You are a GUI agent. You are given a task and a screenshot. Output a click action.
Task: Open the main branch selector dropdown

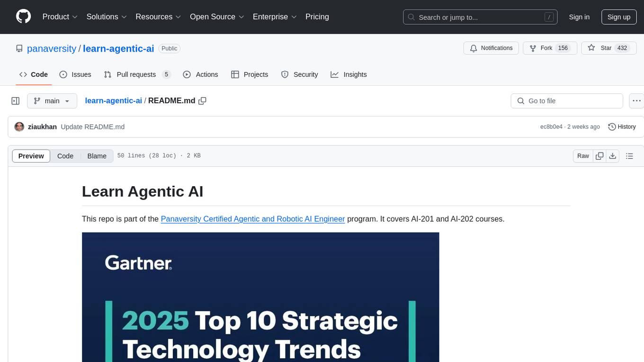pos(52,101)
